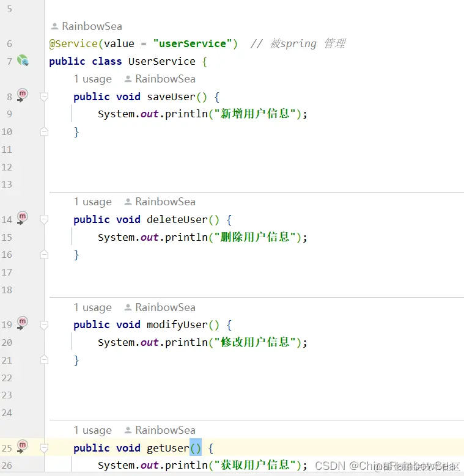
Task: Click the fold end marker on line 21
Action: 44,360
